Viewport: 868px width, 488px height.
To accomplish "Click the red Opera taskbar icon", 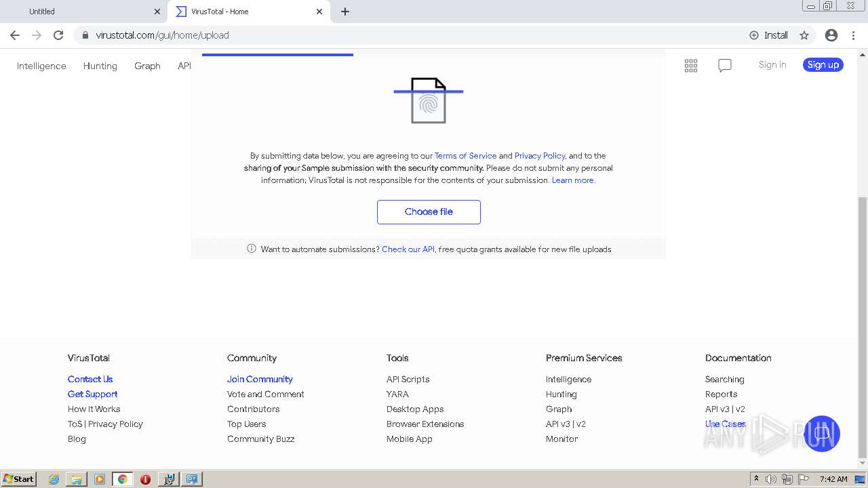I will (x=145, y=479).
